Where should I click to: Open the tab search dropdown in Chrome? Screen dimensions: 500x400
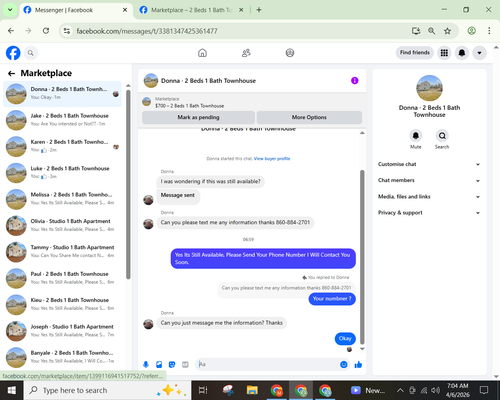point(10,10)
